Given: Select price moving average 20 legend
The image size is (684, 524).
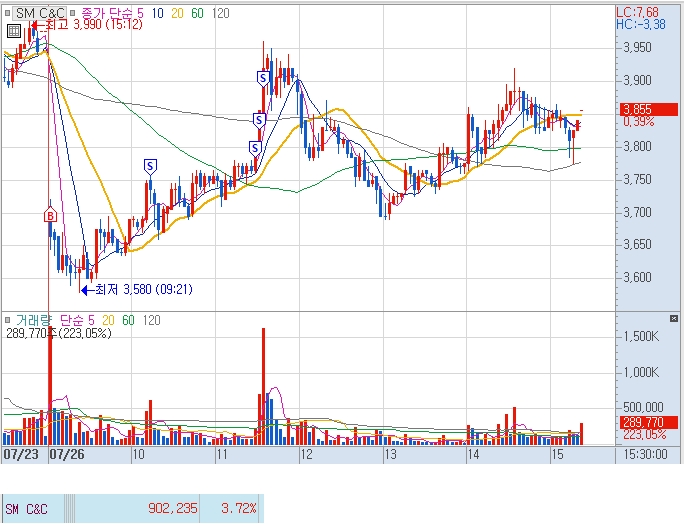Looking at the screenshot, I should 178,14.
